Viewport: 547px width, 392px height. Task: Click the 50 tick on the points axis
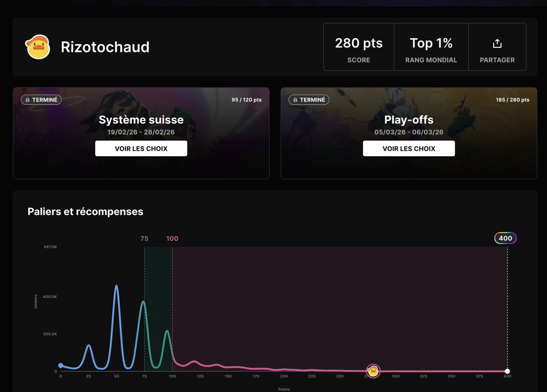pos(116,377)
